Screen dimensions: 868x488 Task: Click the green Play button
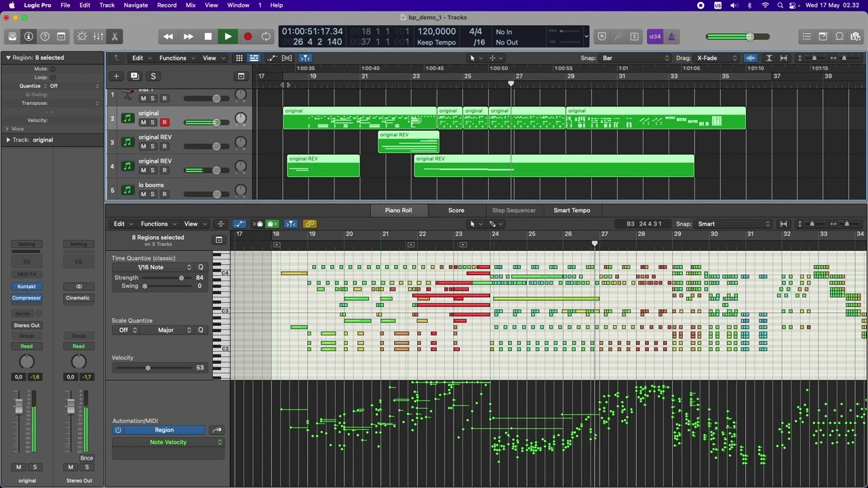(x=228, y=37)
